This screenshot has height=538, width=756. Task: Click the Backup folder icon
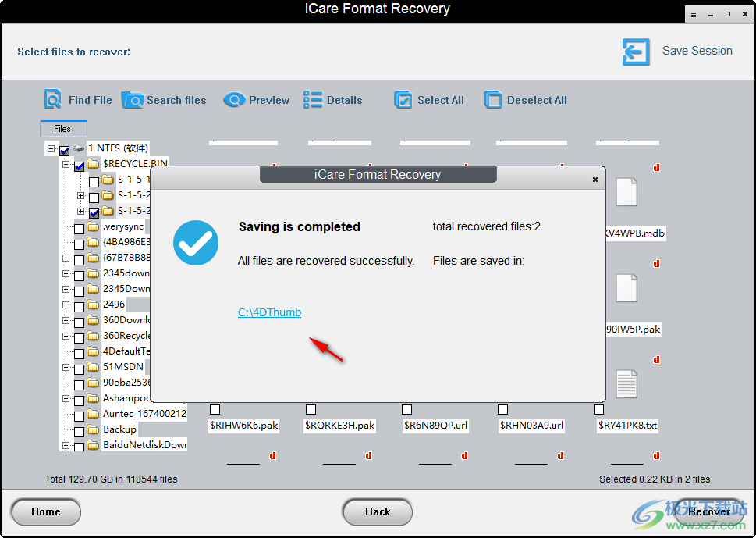(93, 429)
